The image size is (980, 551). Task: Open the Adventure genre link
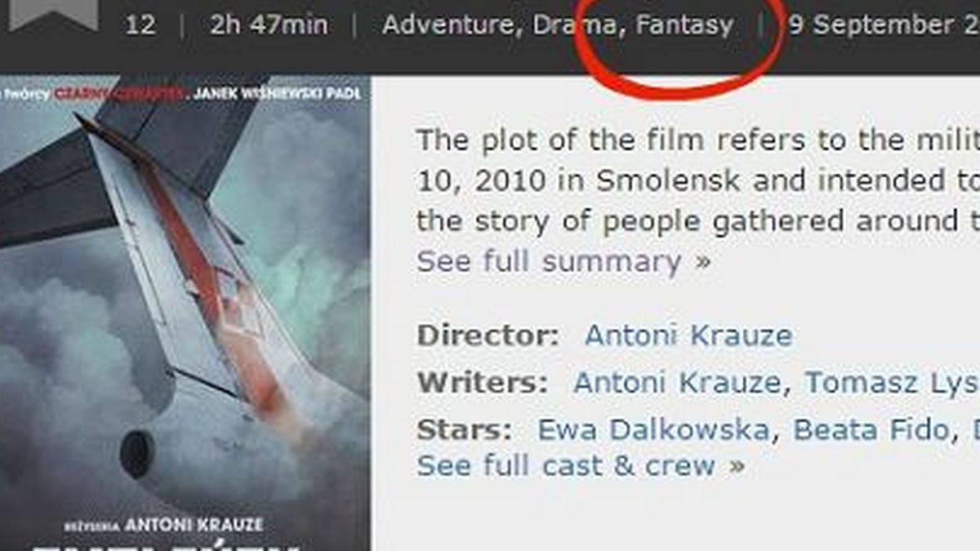452,25
